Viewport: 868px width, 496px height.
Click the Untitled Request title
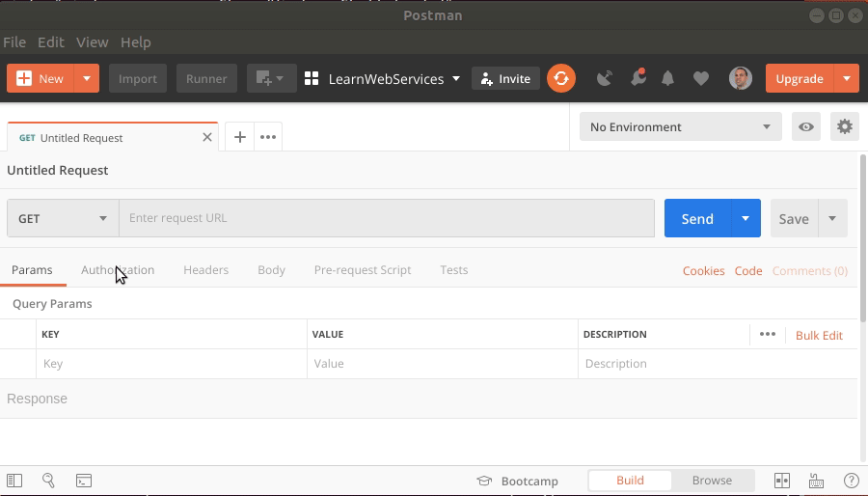58,171
